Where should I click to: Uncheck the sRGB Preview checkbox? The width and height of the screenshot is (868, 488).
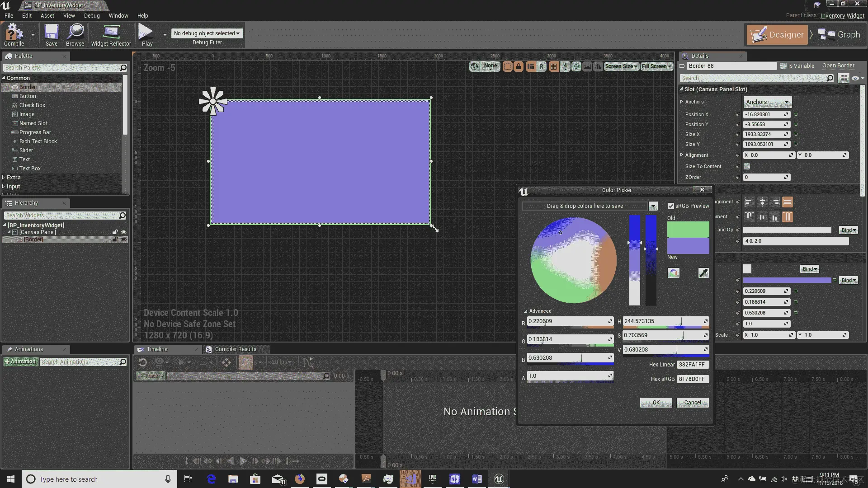coord(671,206)
